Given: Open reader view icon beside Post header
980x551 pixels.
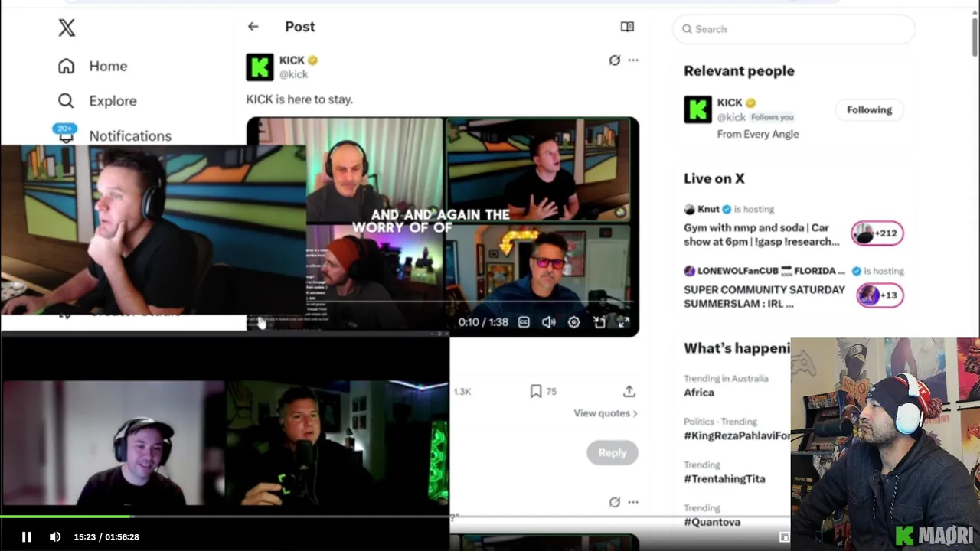Looking at the screenshot, I should [x=627, y=27].
